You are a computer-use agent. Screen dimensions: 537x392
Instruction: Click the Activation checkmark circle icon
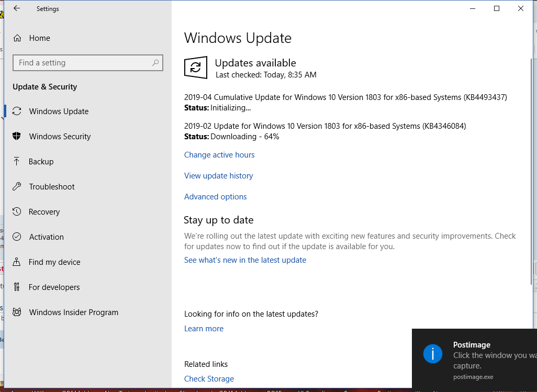(17, 237)
